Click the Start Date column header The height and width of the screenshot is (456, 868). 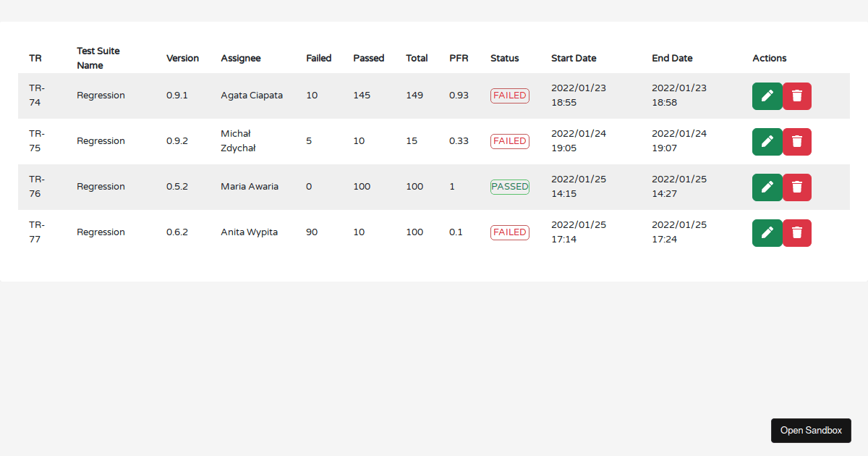[x=574, y=59]
